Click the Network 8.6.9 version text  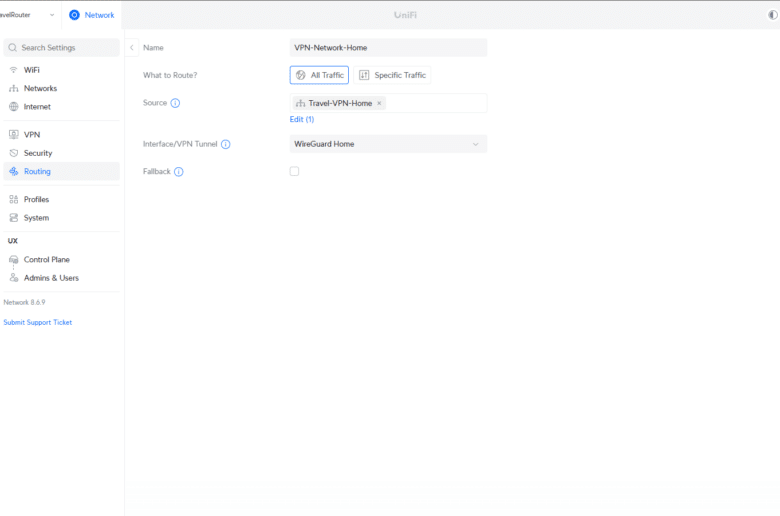tap(24, 302)
